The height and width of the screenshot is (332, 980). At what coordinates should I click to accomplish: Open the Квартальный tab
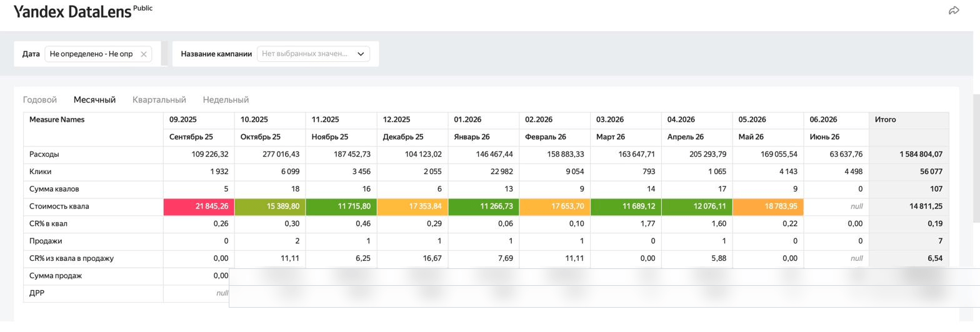159,100
